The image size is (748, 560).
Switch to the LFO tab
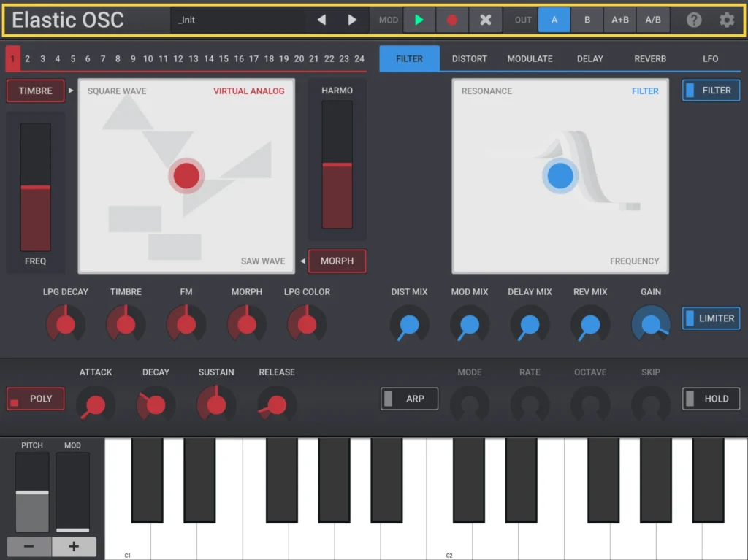click(x=710, y=58)
